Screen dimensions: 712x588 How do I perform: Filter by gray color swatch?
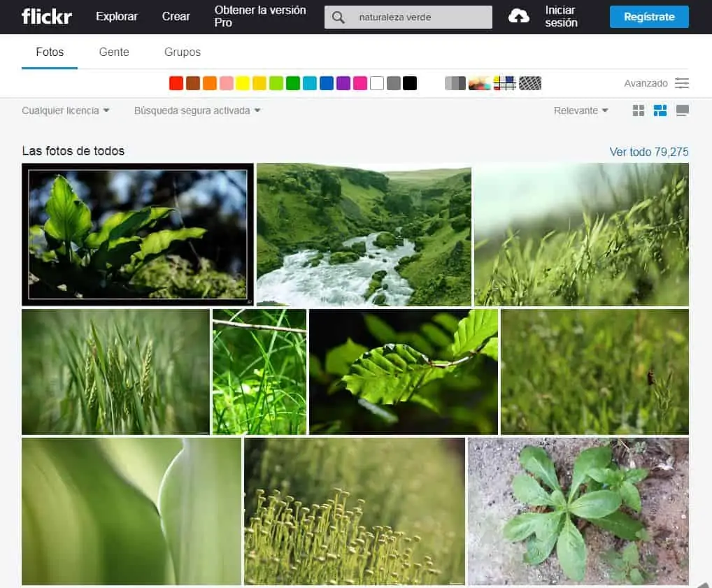tap(394, 83)
